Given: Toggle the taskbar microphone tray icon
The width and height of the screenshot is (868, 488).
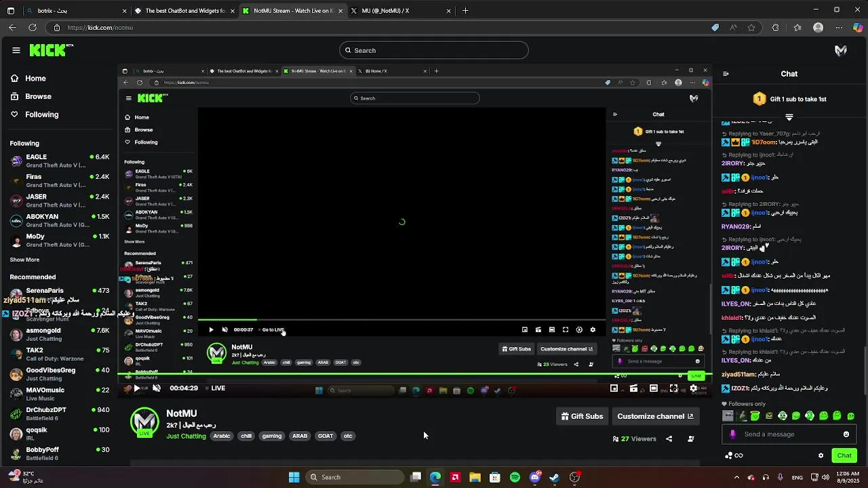Looking at the screenshot, I should (781, 477).
